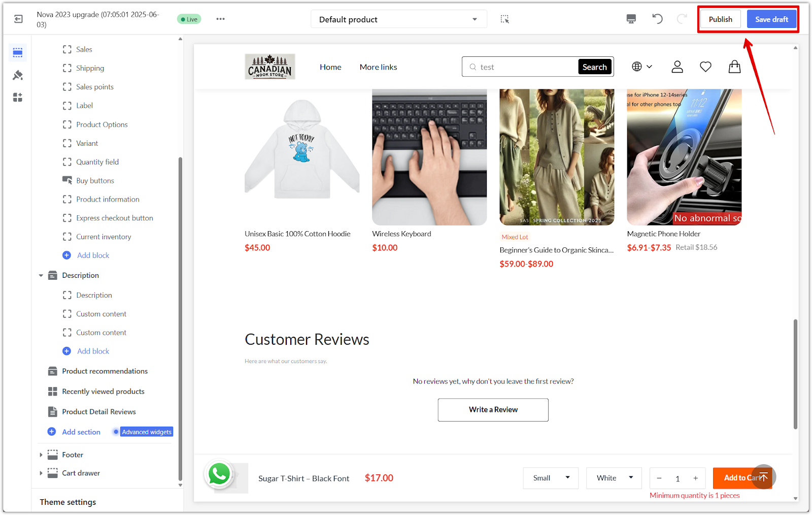Select the Variant block
This screenshot has width=812, height=515.
(87, 143)
